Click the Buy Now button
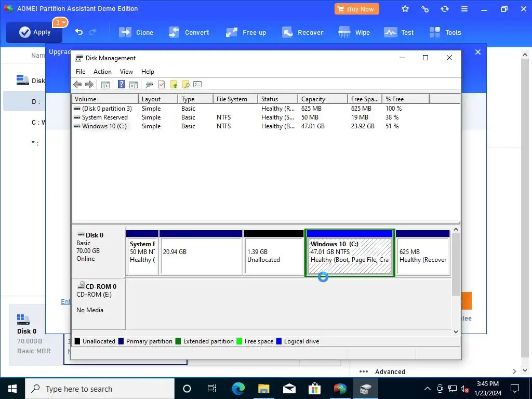Screen dimensions: 532x399 click(x=356, y=9)
